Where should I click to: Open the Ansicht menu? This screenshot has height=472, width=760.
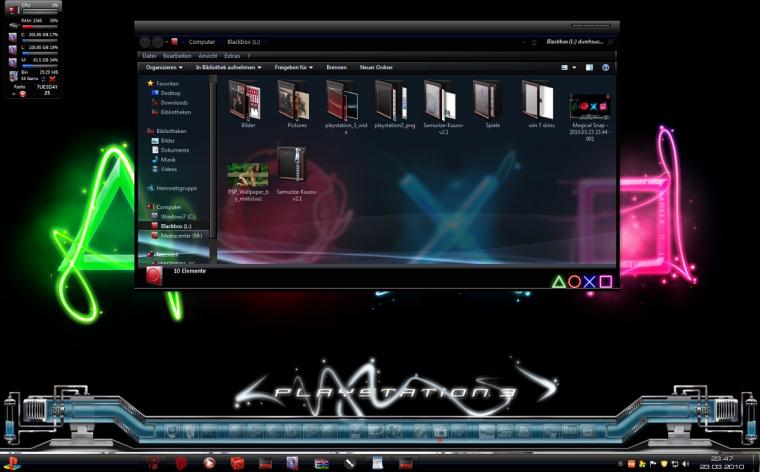coord(208,56)
